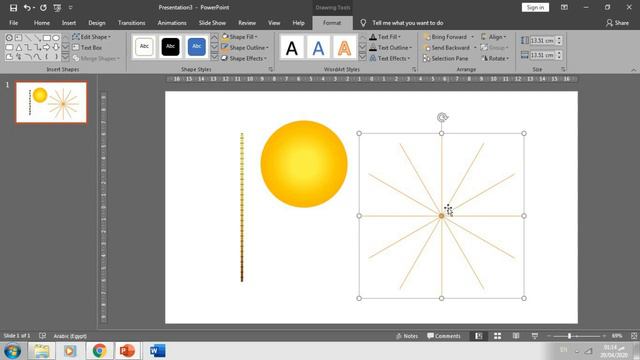Screen dimensions: 640x360
Task: Click Bring Forward
Action: click(x=445, y=37)
